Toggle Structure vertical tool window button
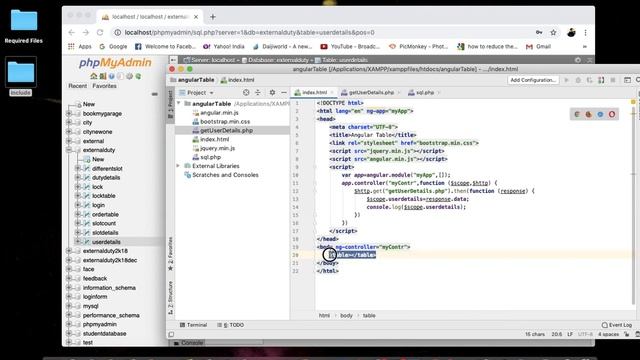 pos(171,298)
